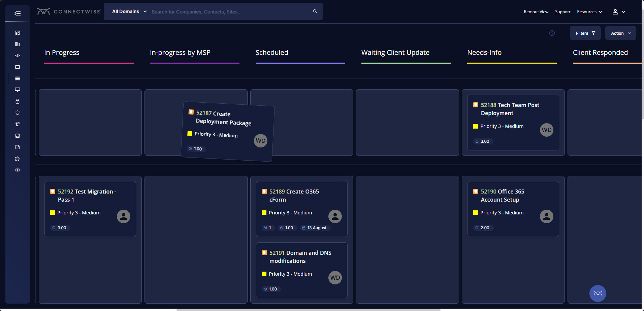The image size is (644, 311).
Task: Click the Filters button
Action: coord(585,33)
